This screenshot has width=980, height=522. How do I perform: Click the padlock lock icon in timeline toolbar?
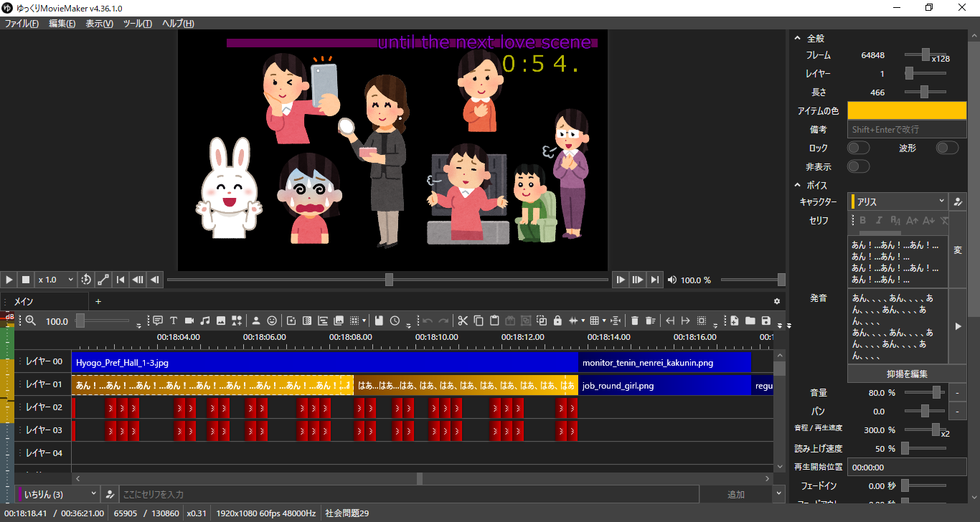pos(557,321)
